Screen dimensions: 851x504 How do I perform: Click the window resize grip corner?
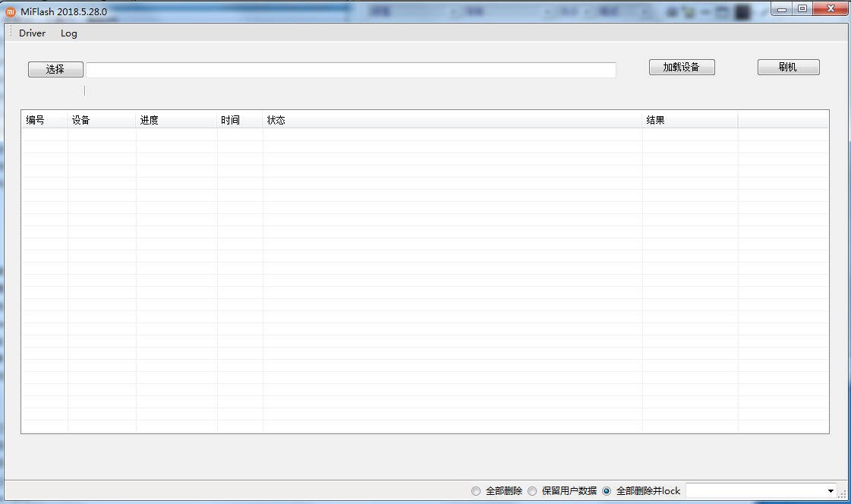pos(843,493)
